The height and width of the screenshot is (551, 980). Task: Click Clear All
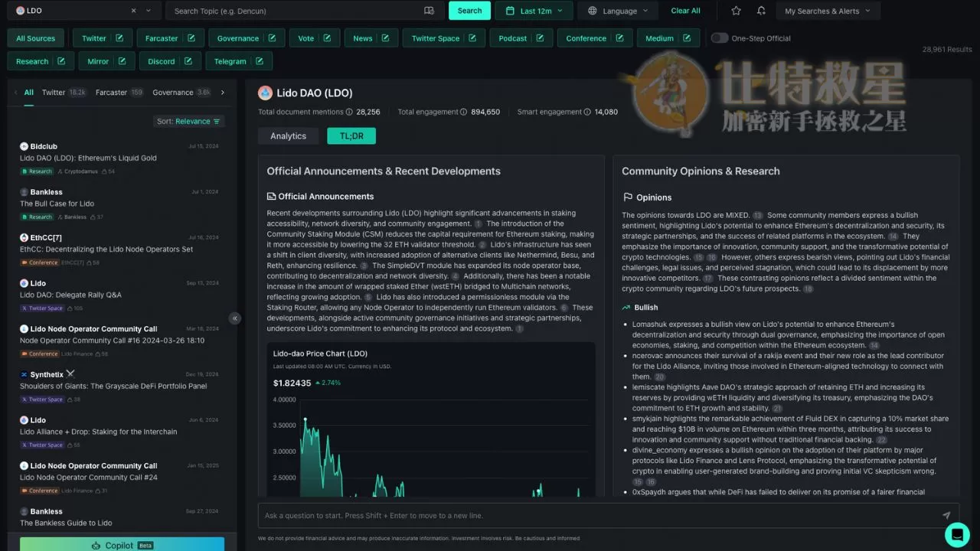(x=685, y=11)
